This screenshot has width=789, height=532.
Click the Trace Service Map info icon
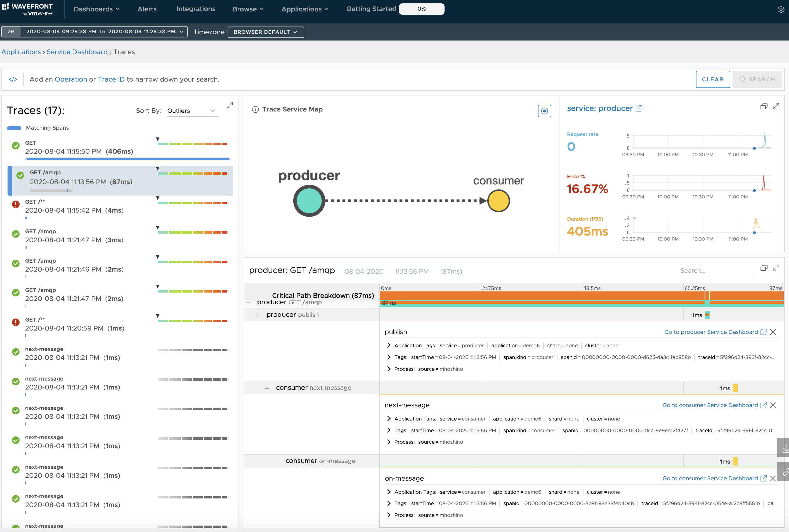pos(255,109)
